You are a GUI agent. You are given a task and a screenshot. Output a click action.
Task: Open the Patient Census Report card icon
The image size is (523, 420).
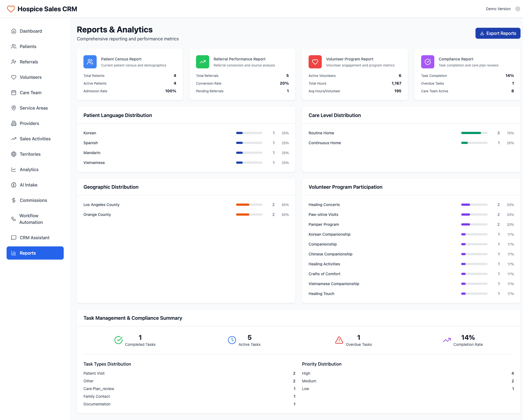tap(90, 62)
